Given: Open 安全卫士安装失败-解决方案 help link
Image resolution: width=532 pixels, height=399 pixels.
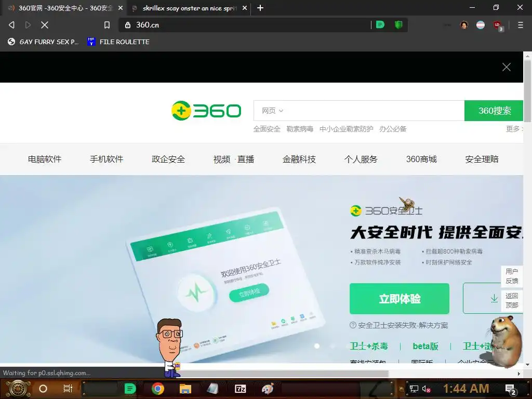Looking at the screenshot, I should click(x=399, y=325).
